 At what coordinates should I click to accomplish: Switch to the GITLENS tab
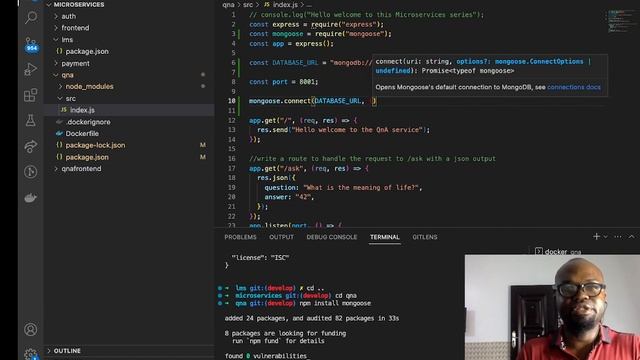[424, 237]
